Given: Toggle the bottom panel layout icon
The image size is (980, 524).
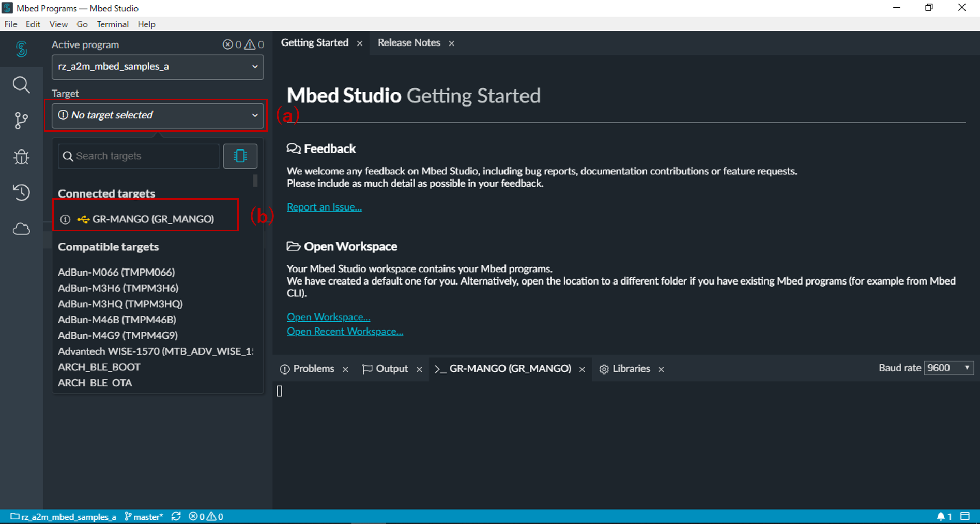Looking at the screenshot, I should 965,516.
